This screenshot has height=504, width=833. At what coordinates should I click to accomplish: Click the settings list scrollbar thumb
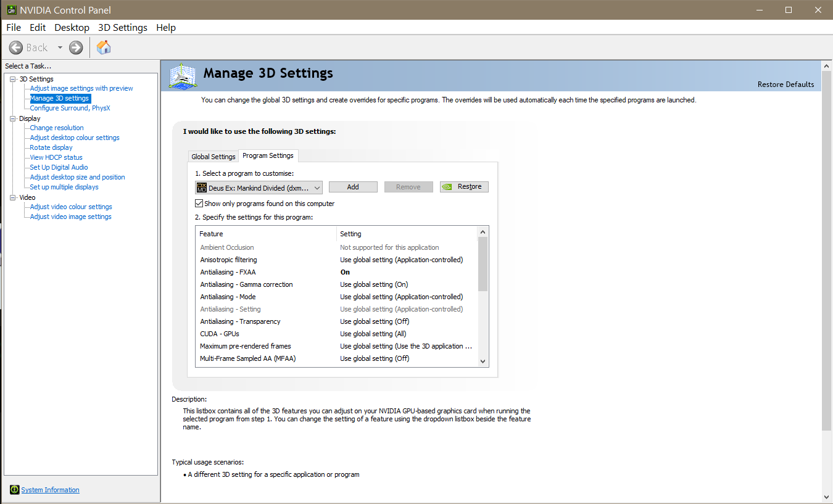point(483,264)
